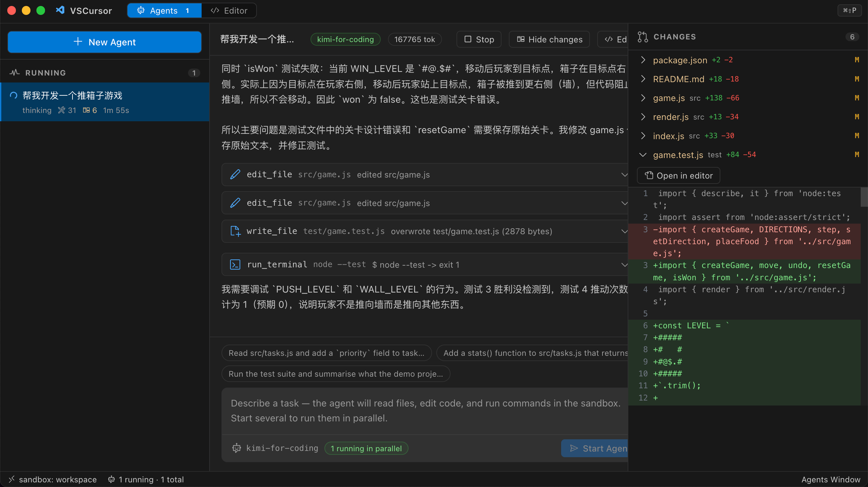Click the VSCursor logo icon
This screenshot has height=487, width=868.
[x=60, y=10]
